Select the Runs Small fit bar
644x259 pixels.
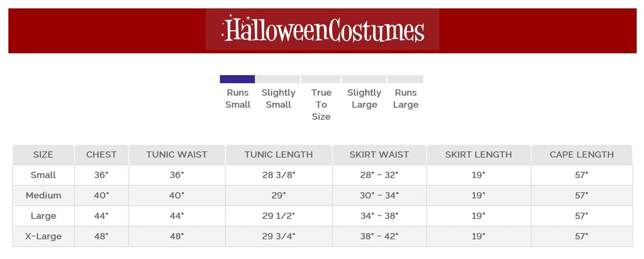coord(237,79)
